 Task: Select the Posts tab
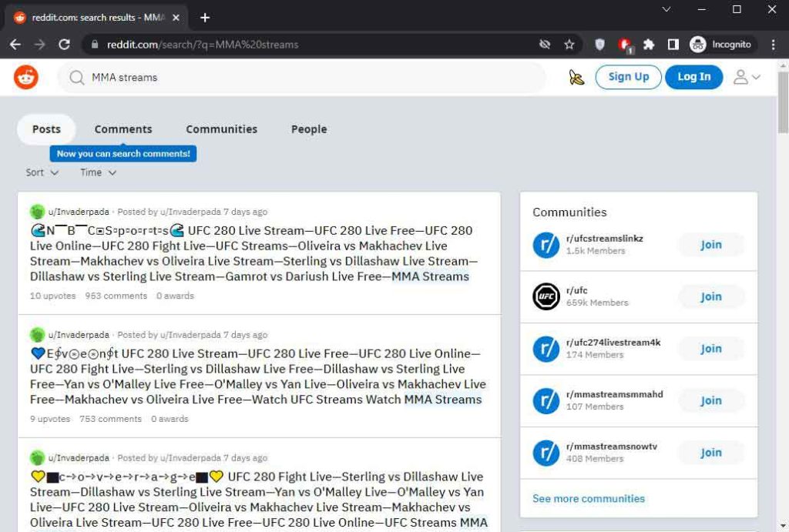(46, 129)
